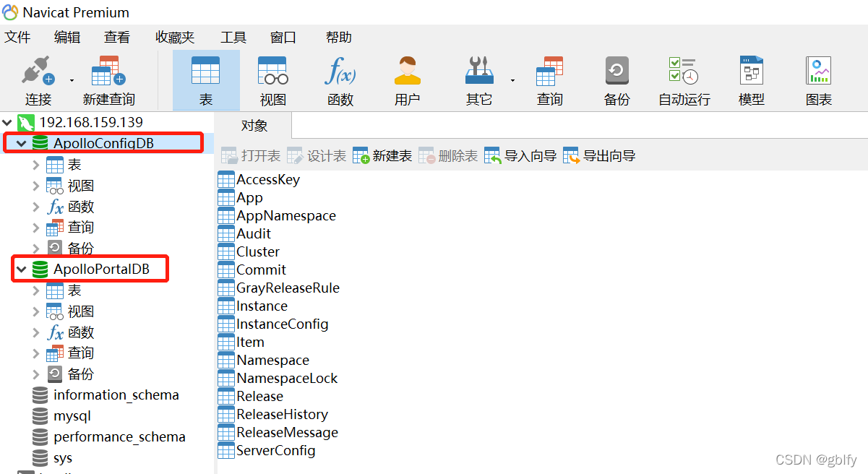The image size is (868, 474).
Task: Click the 打开表 button
Action: [251, 156]
